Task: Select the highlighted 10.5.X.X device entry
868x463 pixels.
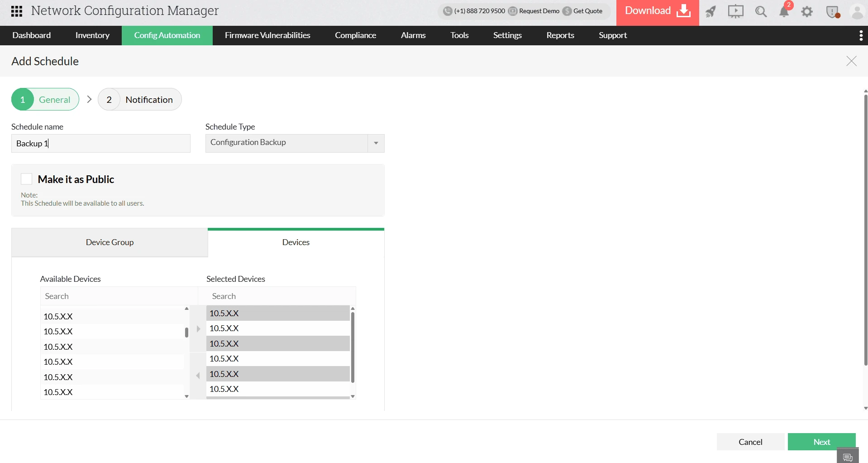Action: (x=278, y=313)
